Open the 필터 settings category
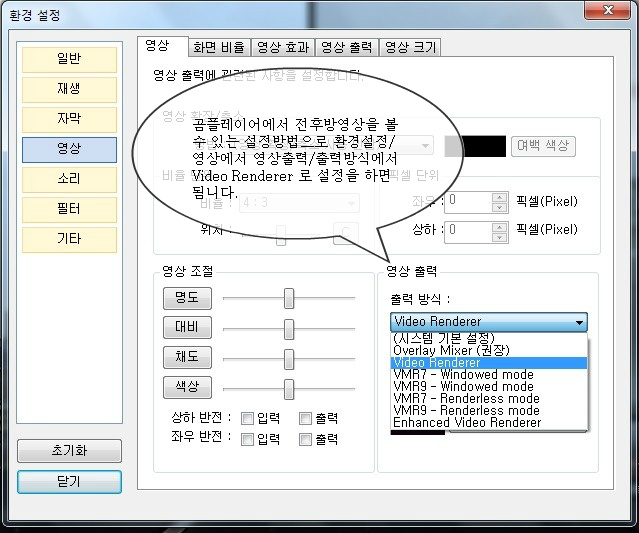 click(x=69, y=210)
